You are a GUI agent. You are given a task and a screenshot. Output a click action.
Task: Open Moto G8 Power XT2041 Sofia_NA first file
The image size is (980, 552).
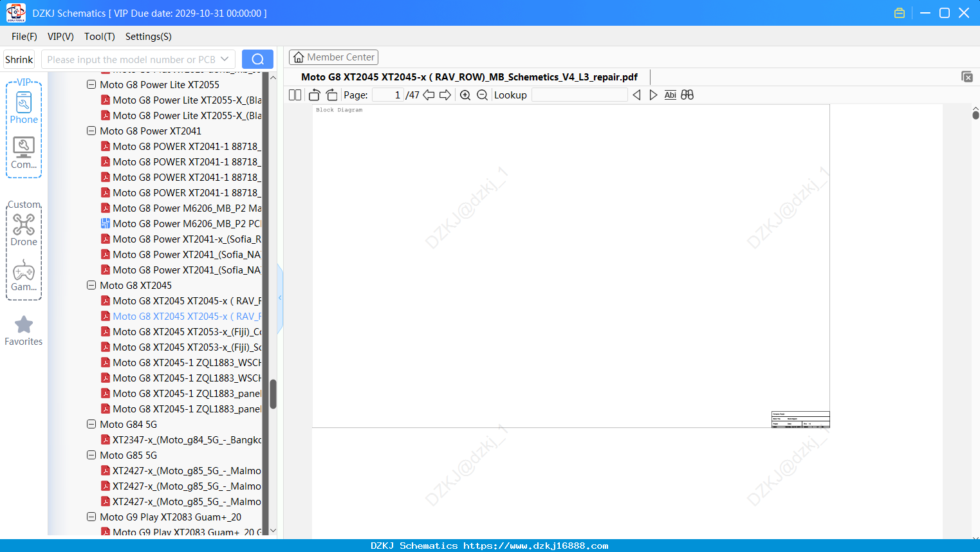181,255
